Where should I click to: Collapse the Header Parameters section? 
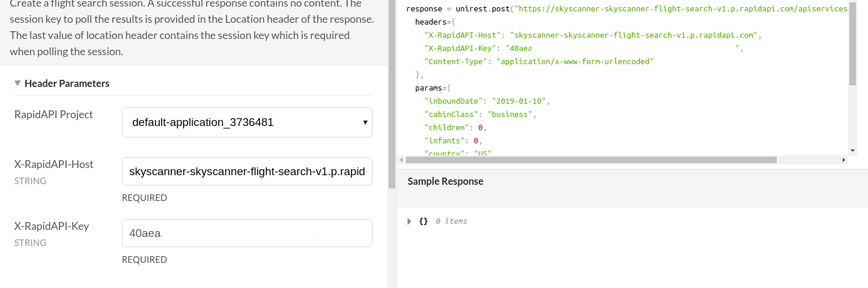[17, 83]
